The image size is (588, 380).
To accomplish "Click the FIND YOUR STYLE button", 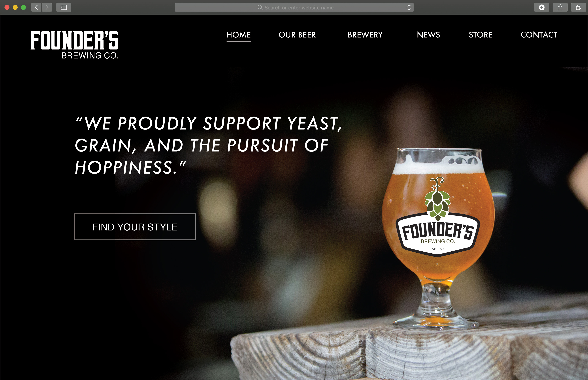I will (x=135, y=227).
